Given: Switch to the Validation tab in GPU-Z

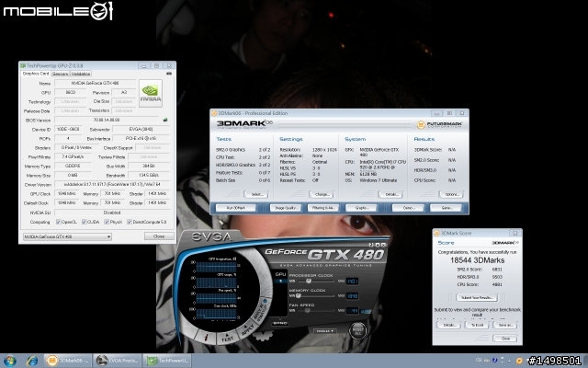Looking at the screenshot, I should pyautogui.click(x=81, y=74).
